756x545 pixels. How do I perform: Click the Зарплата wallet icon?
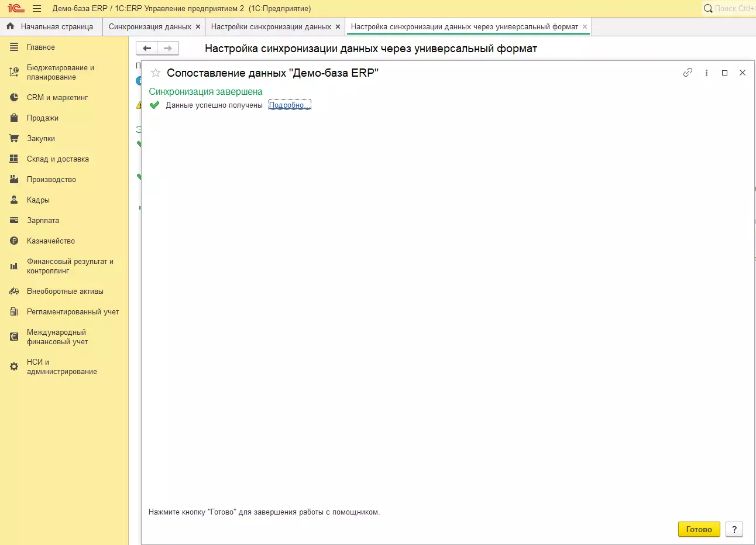14,221
